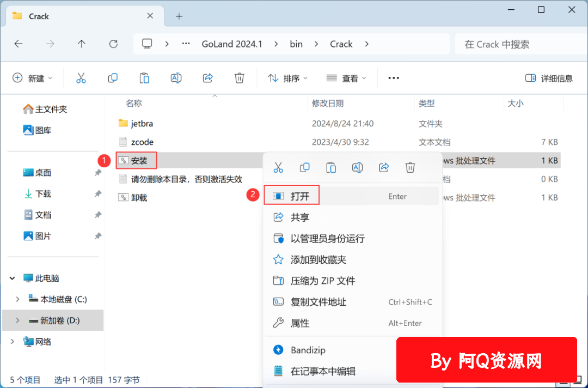Choose 以管理员身份运行 from the context menu

tap(352, 238)
